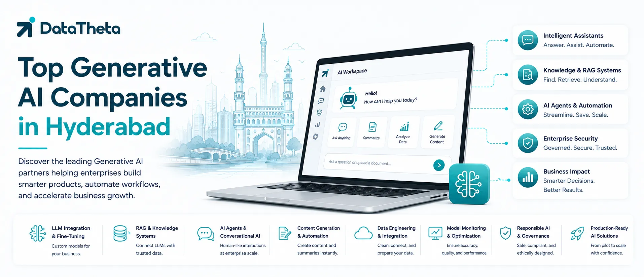Click the 'AI Agents & Conversational AI' title

pos(240,232)
